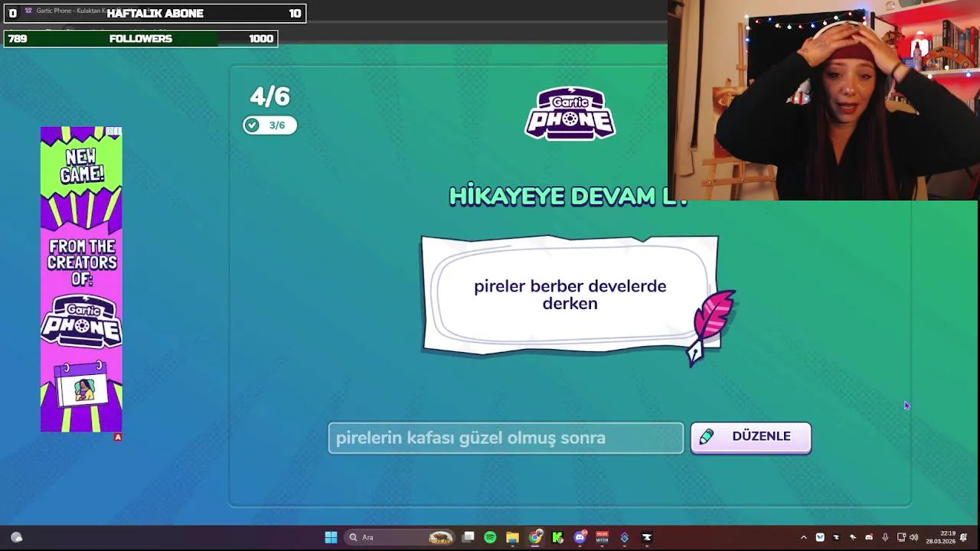
Task: Open network settings tray icon
Action: pos(901,537)
